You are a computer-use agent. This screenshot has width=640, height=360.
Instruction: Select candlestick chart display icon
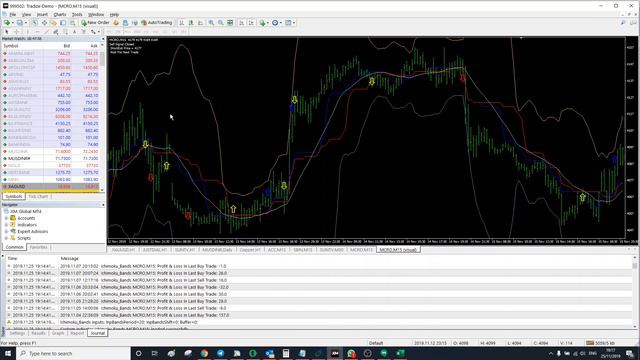tap(191, 23)
